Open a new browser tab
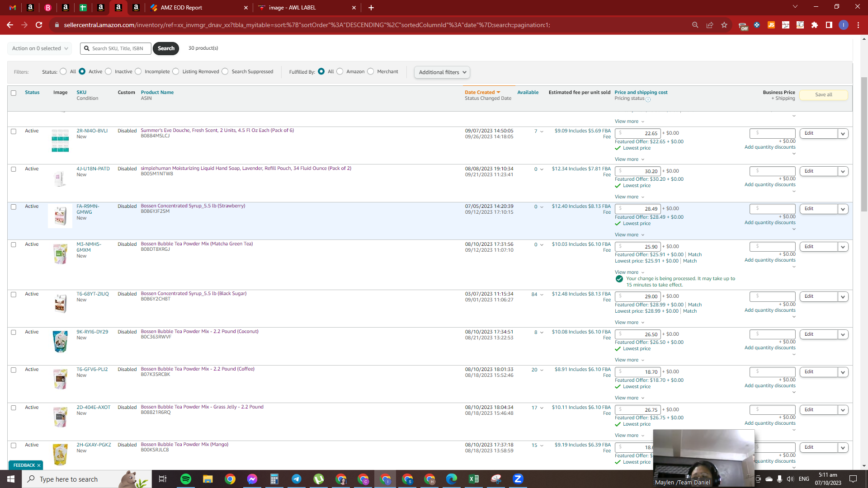The image size is (868, 488). click(x=371, y=8)
